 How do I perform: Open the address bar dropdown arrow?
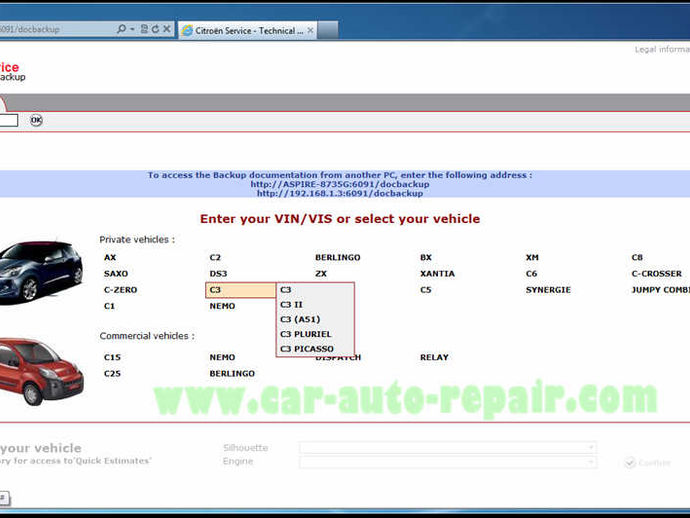(x=132, y=29)
